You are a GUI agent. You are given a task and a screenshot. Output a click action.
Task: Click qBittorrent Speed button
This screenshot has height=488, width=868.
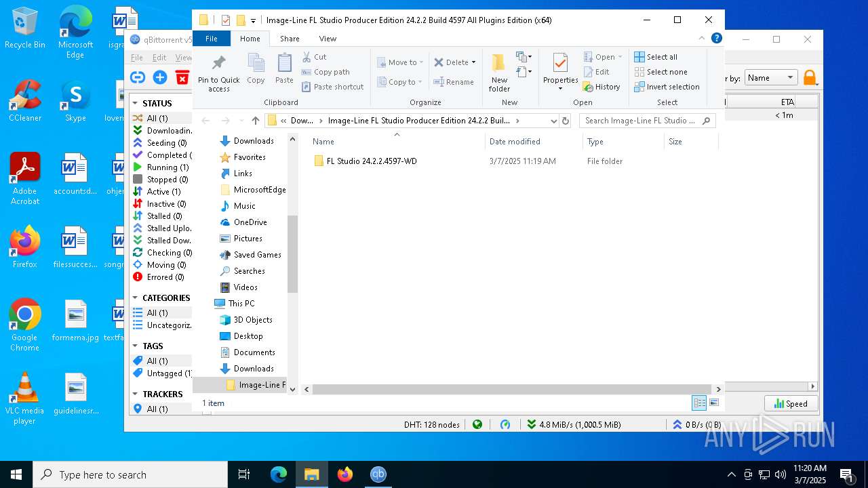[x=791, y=403]
